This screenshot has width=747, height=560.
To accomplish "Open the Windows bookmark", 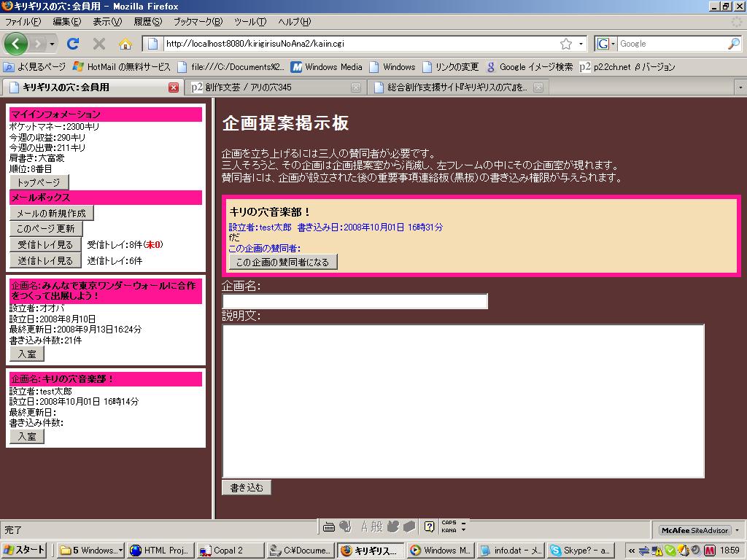I will click(x=392, y=67).
